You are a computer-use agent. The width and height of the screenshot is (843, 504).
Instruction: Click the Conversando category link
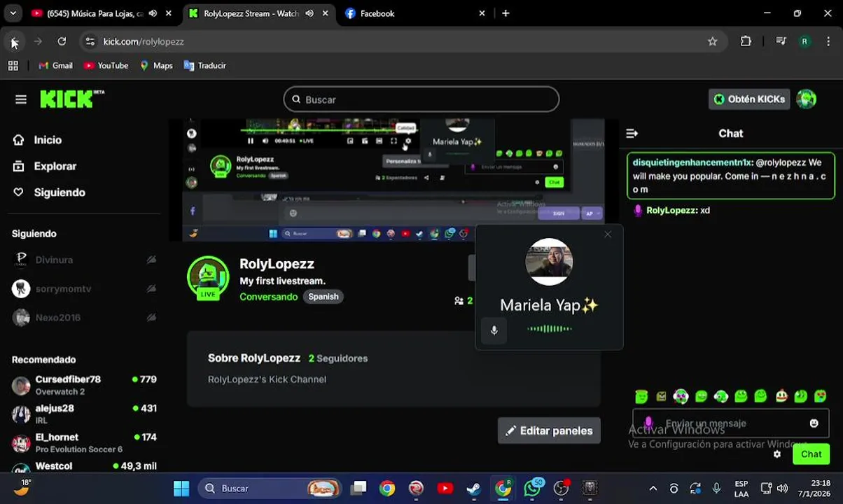coord(269,297)
